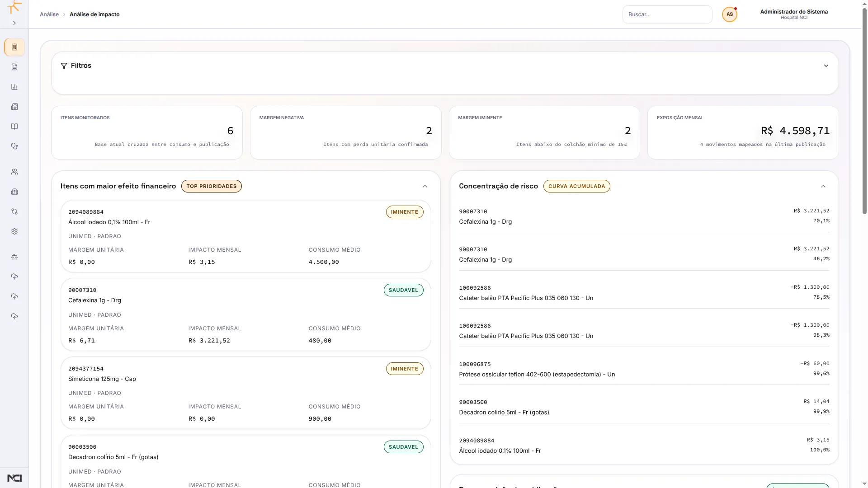Open the newspaper sidebar icon
The height and width of the screenshot is (488, 868).
14,107
